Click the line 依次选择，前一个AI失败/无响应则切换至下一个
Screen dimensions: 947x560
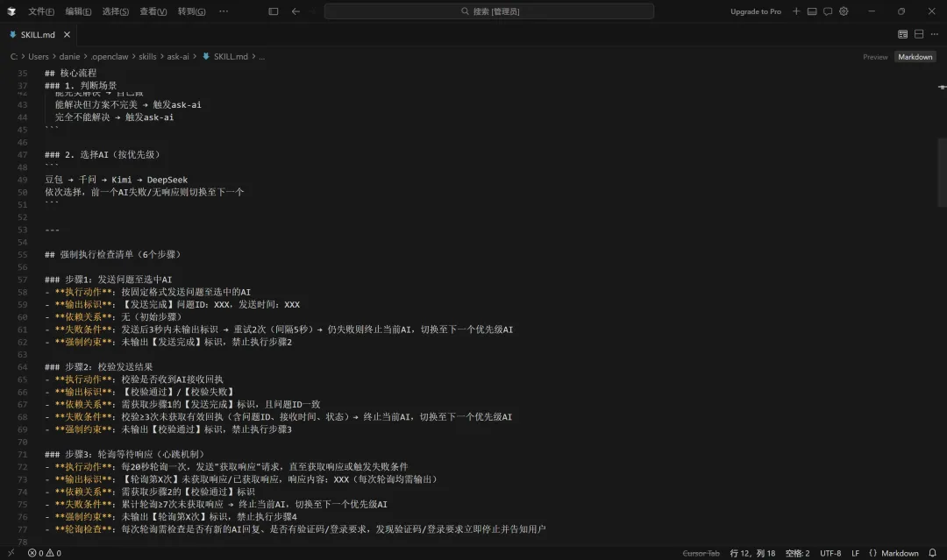click(145, 192)
